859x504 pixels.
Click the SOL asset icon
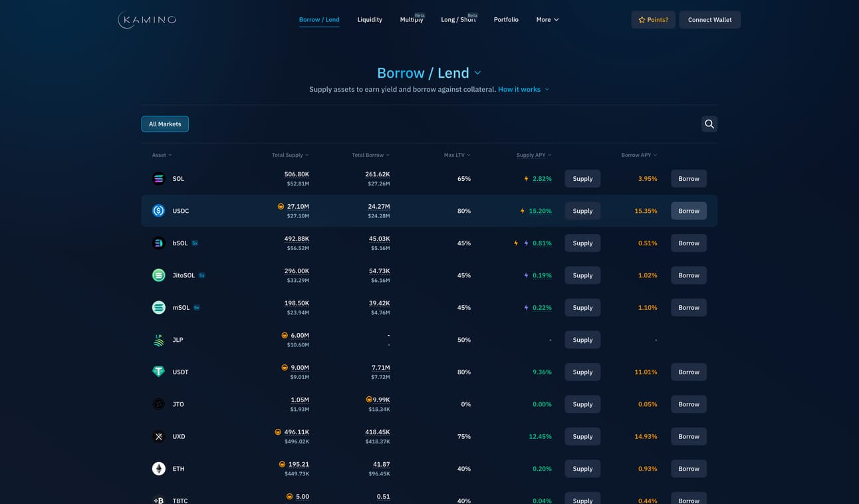(x=158, y=178)
